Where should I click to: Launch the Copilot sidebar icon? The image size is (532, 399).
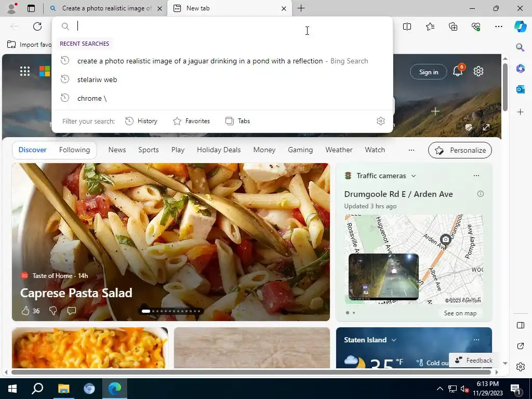(x=520, y=26)
